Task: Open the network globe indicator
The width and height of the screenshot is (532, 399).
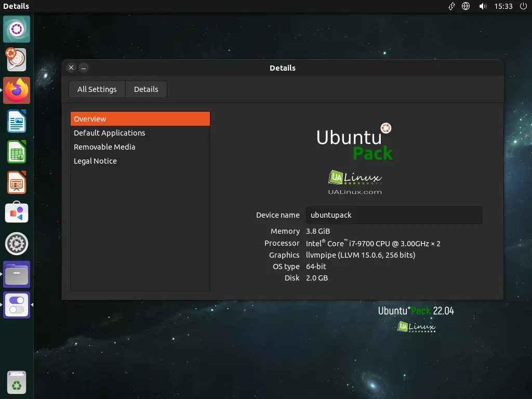Action: point(465,6)
